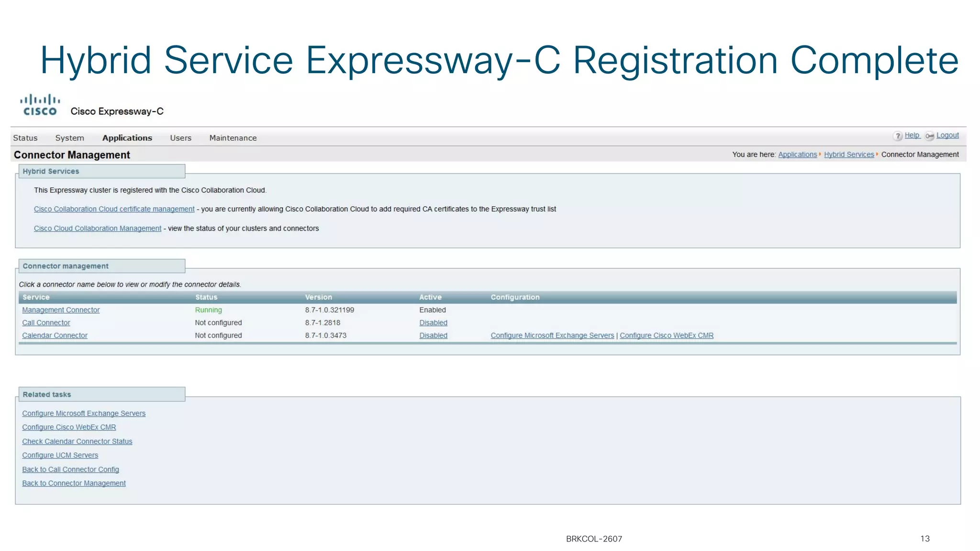This screenshot has height=551, width=980.
Task: Click the Connector Management page heading
Action: [x=72, y=155]
